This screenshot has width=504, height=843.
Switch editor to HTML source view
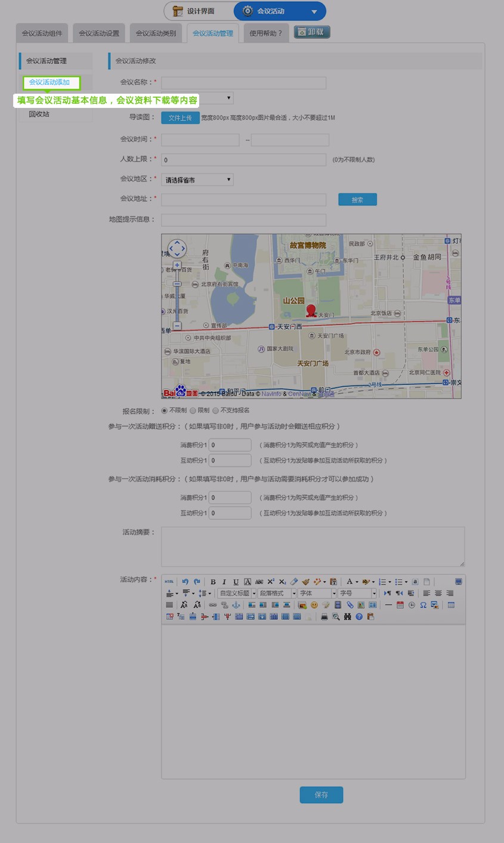click(x=169, y=582)
